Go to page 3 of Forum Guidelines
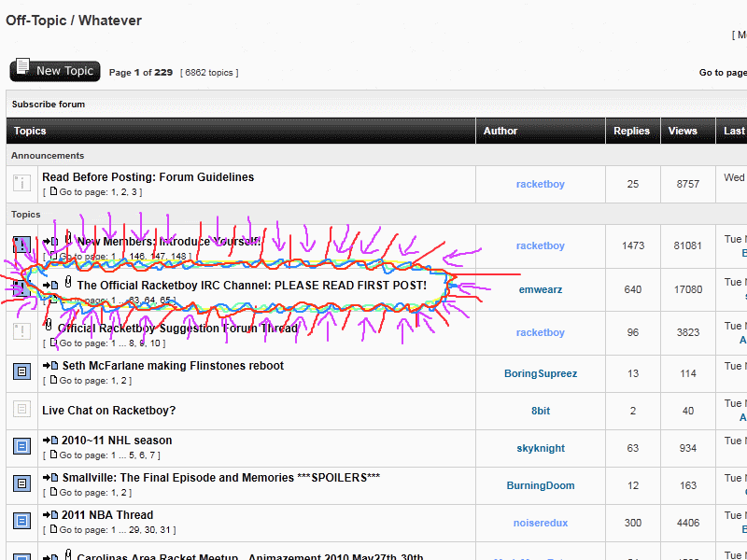The width and height of the screenshot is (747, 560). pyautogui.click(x=134, y=192)
